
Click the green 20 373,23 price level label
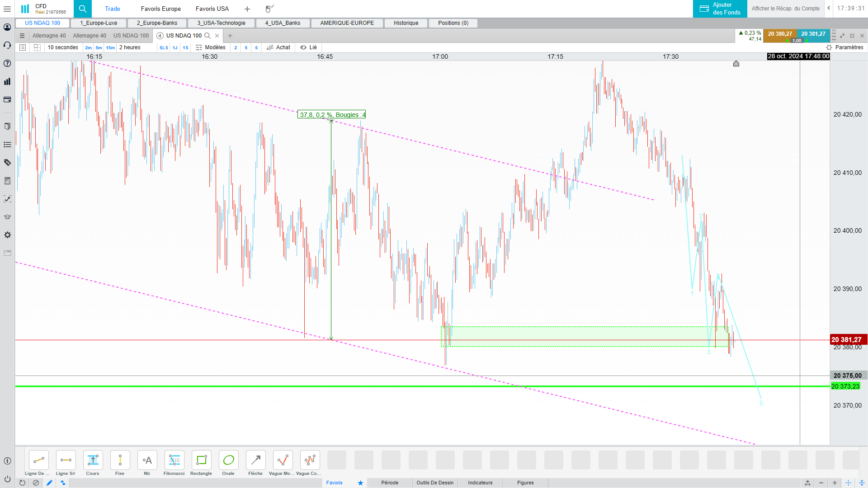tap(845, 386)
